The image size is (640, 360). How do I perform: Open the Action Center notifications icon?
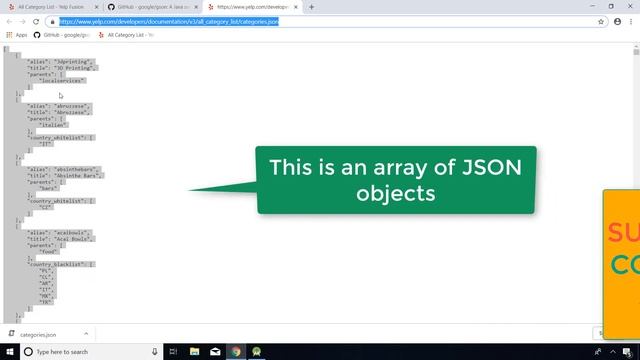point(628,352)
